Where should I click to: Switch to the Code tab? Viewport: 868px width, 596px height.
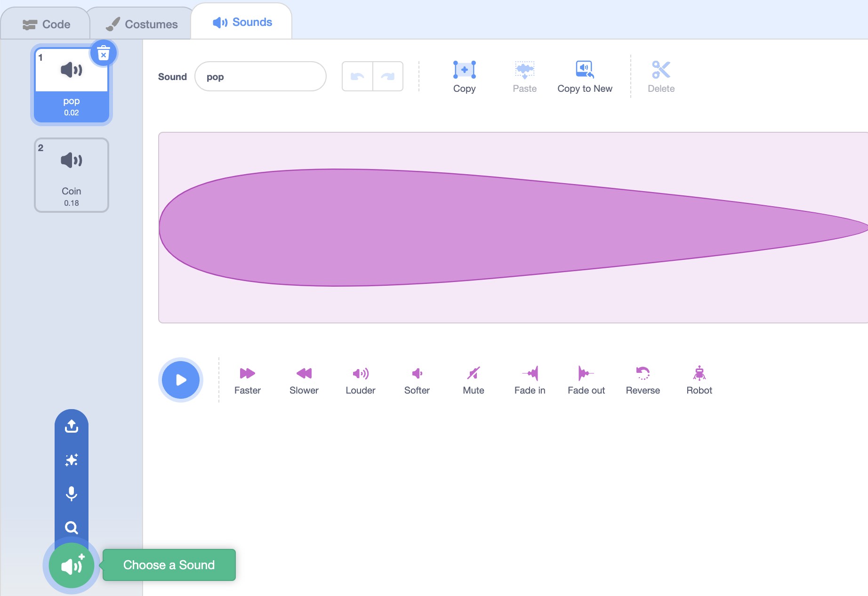[x=46, y=24]
